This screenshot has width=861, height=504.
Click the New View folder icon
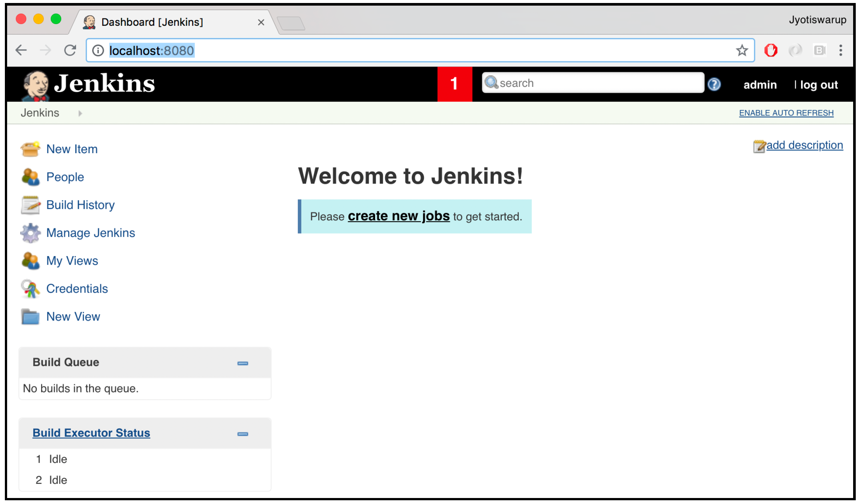point(30,317)
